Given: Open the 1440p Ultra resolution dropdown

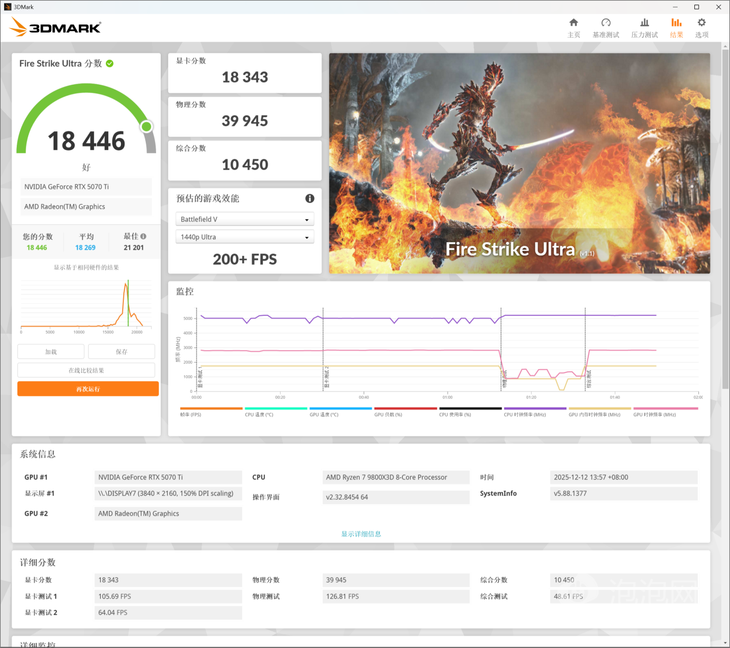Looking at the screenshot, I should tap(245, 237).
